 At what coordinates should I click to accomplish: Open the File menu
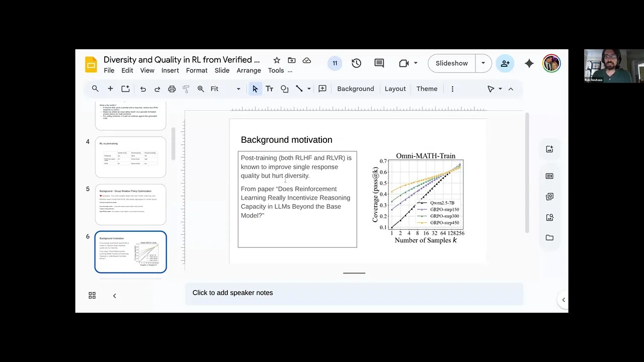pos(109,70)
